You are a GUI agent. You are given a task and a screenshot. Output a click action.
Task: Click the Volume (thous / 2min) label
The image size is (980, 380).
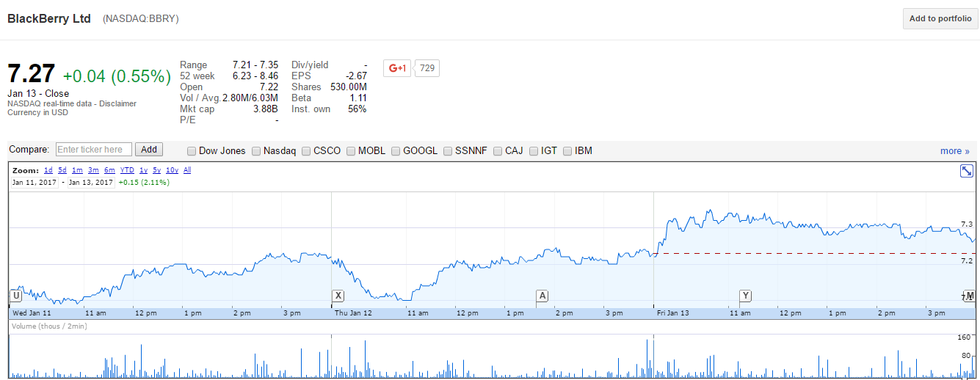49,326
